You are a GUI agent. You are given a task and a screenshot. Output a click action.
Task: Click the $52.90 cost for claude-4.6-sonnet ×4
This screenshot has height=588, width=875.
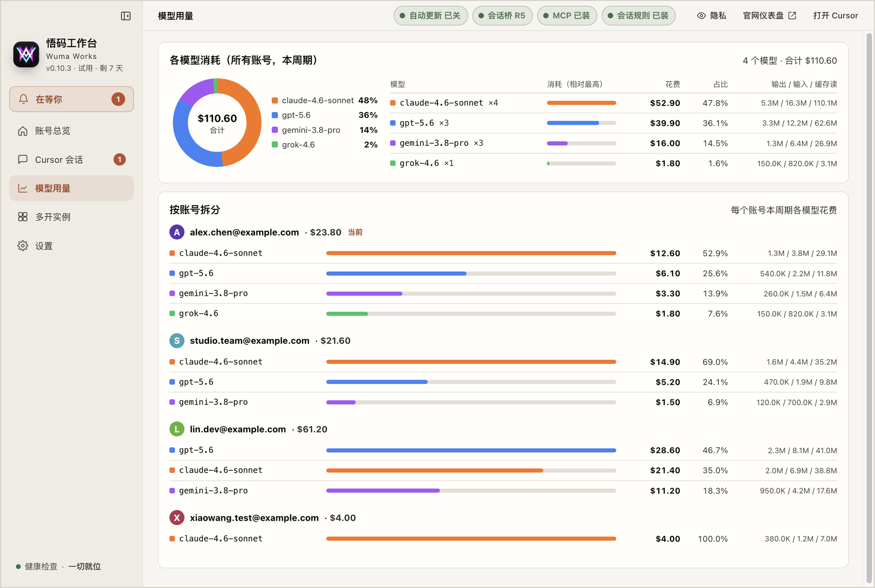tap(665, 103)
